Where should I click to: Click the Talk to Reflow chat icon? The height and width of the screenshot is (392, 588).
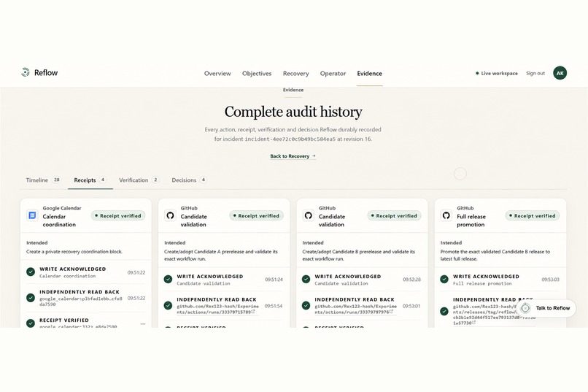(x=525, y=308)
